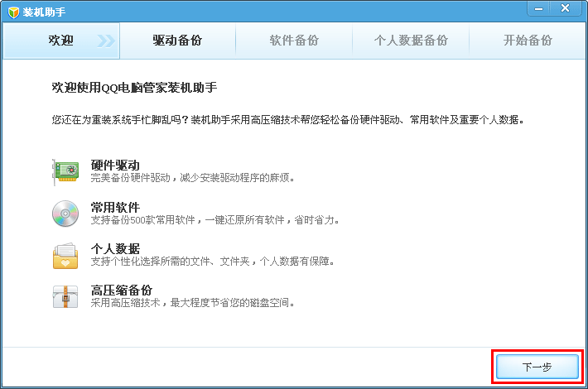
Task: Click the double-chevron arrow on 欢迎 tab
Action: click(106, 41)
